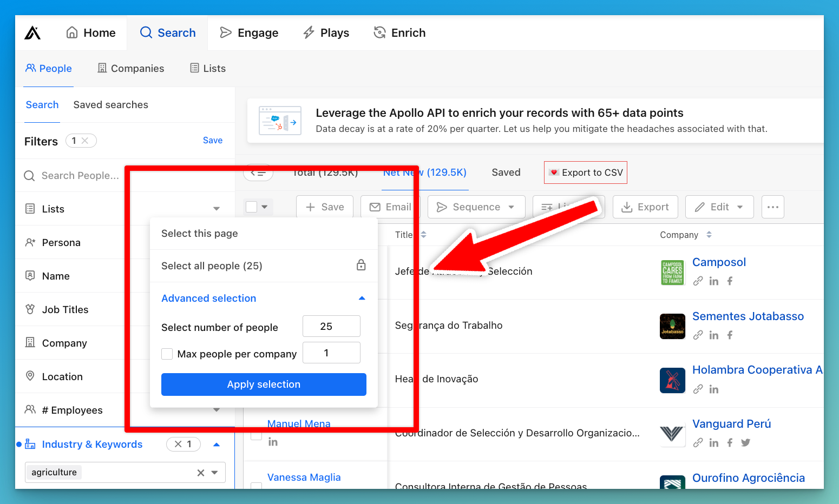Open the Vanguard Perú company link

pos(731,424)
